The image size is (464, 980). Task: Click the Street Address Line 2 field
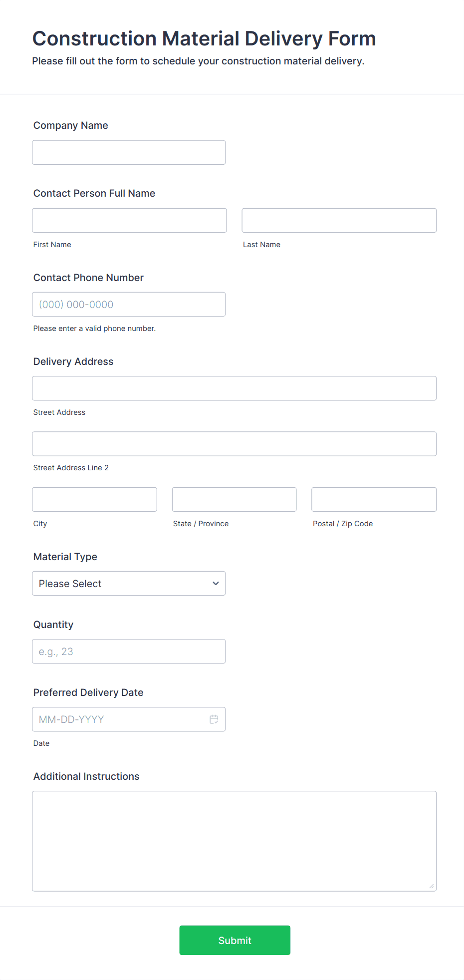click(234, 444)
